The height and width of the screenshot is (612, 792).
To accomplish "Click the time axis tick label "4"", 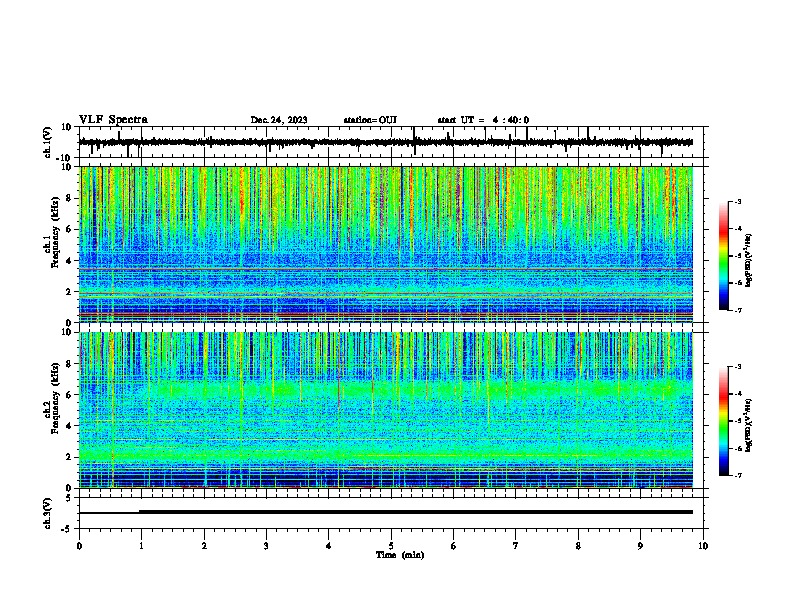I will pos(329,546).
